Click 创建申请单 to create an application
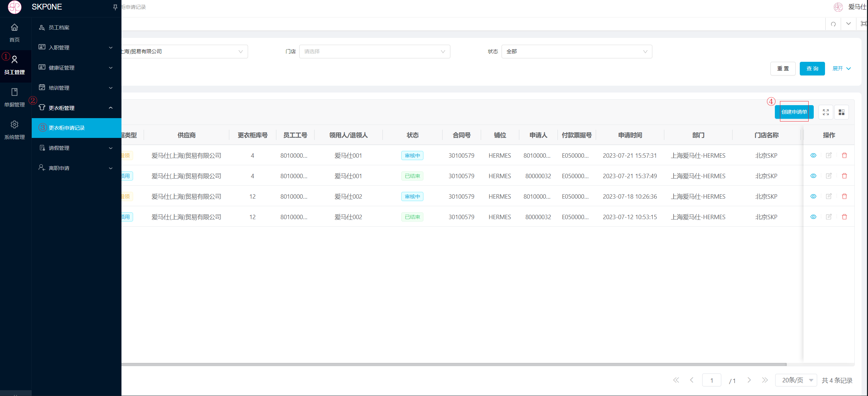This screenshot has height=396, width=868. pos(794,112)
